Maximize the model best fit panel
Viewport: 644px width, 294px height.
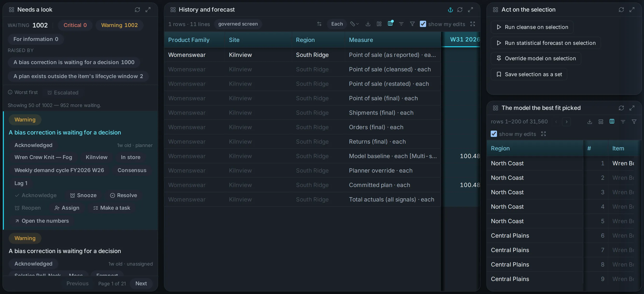click(632, 108)
